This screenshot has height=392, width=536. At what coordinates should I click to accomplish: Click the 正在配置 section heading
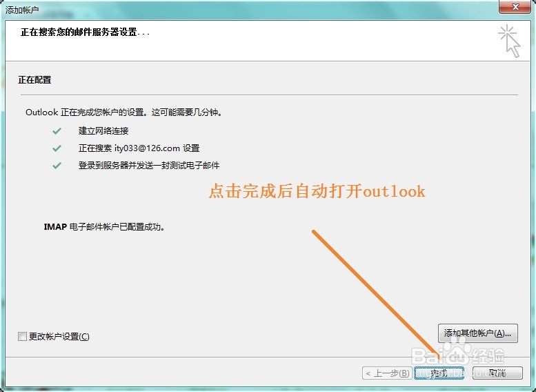tap(34, 80)
